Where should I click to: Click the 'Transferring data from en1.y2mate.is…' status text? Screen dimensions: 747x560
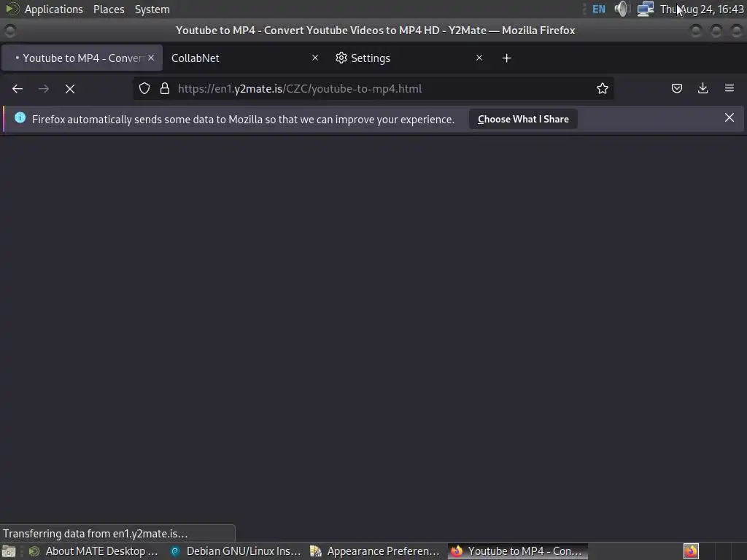pos(96,533)
